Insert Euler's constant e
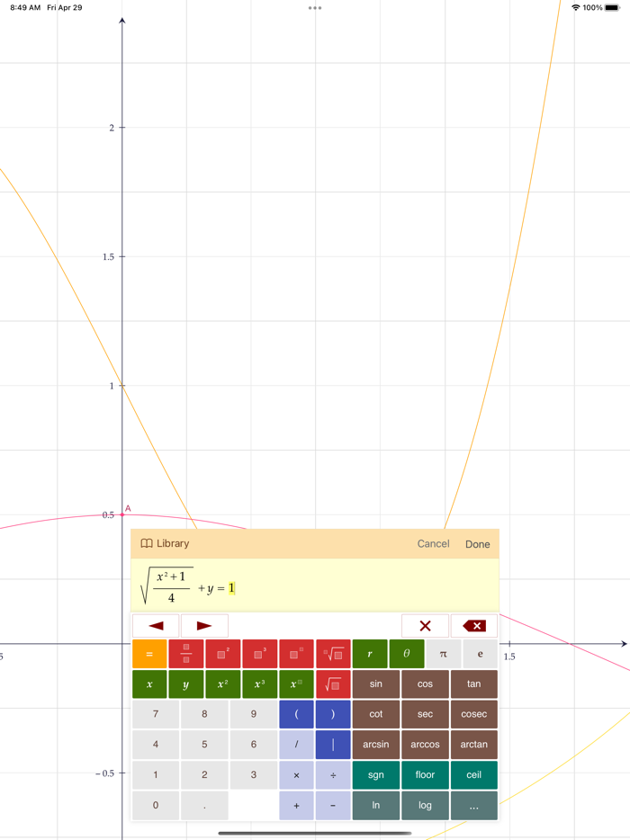 click(480, 654)
